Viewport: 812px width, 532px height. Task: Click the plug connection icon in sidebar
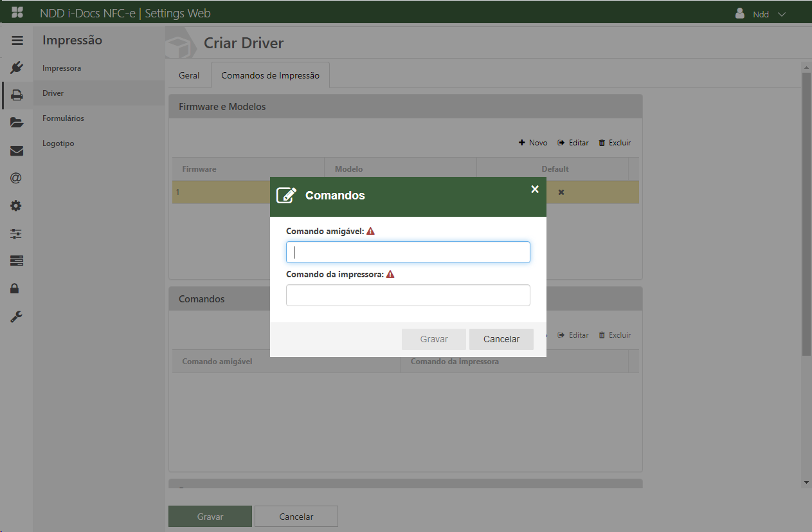pos(17,68)
